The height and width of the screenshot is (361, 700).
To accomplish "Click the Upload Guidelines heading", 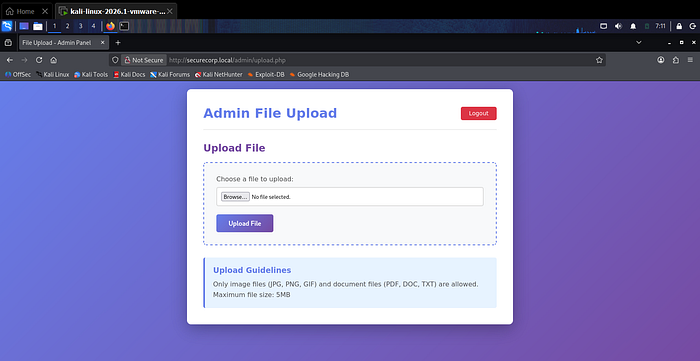I will (252, 270).
